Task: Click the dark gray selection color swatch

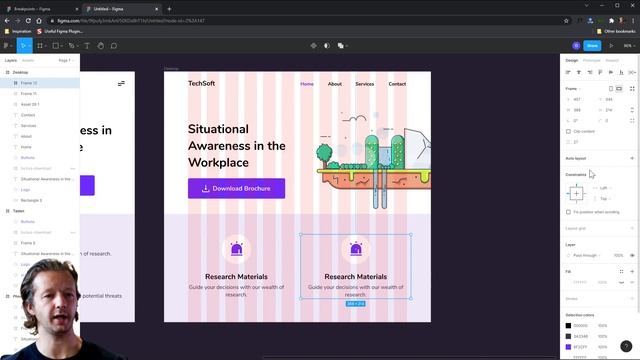Action: [568, 336]
